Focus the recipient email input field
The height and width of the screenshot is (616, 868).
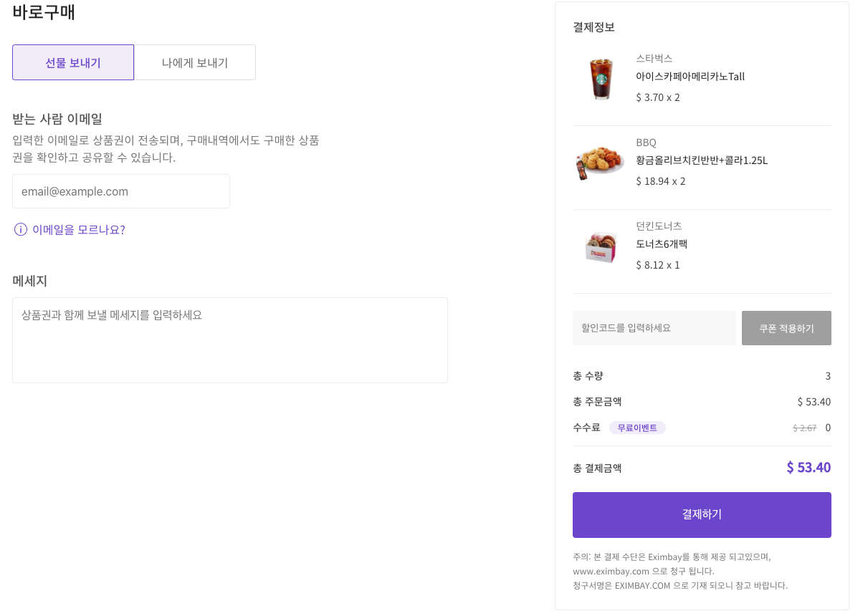point(121,191)
